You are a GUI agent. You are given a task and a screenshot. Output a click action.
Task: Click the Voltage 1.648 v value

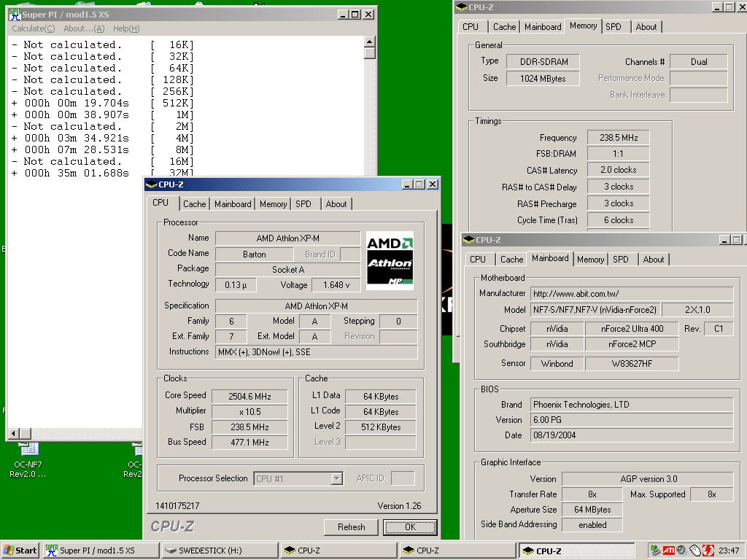coord(336,285)
